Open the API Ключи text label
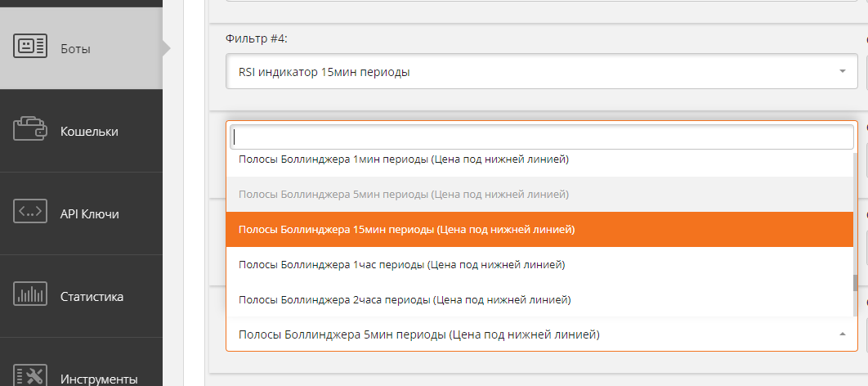868x386 pixels. pyautogui.click(x=89, y=213)
